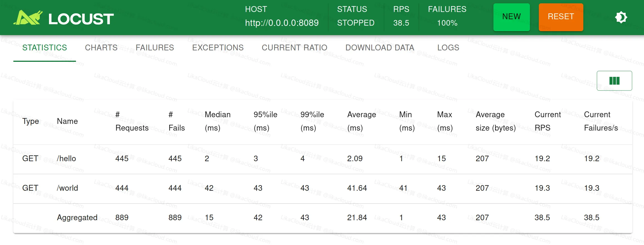View the Logs tab
Screen dimensions: 644x245
(x=448, y=48)
